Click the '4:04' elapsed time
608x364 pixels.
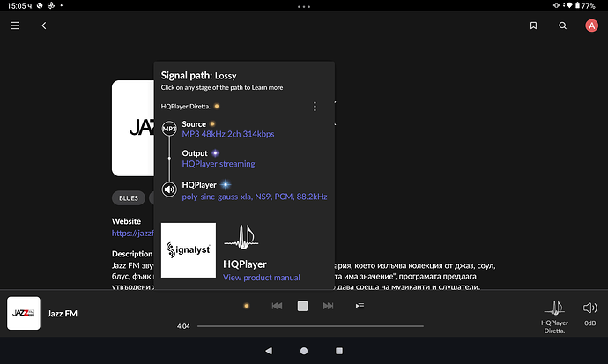click(x=183, y=326)
